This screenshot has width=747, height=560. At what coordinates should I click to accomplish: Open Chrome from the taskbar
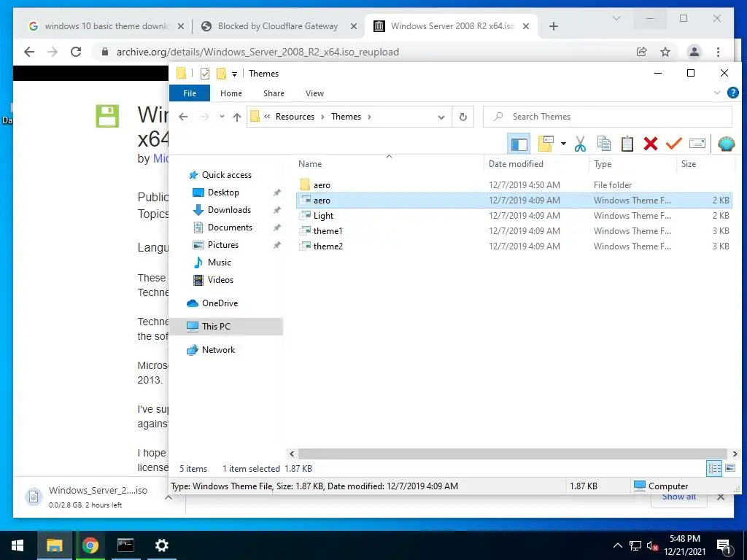click(x=90, y=545)
